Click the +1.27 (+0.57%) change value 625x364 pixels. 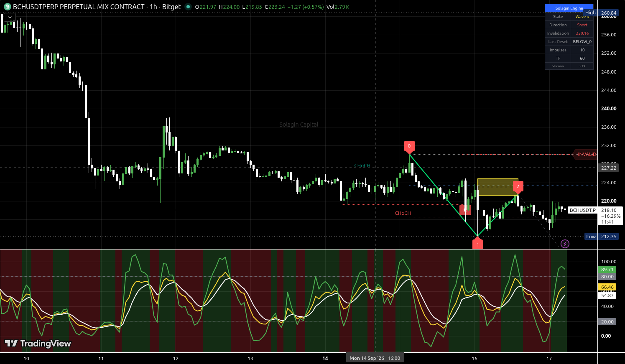coord(306,7)
